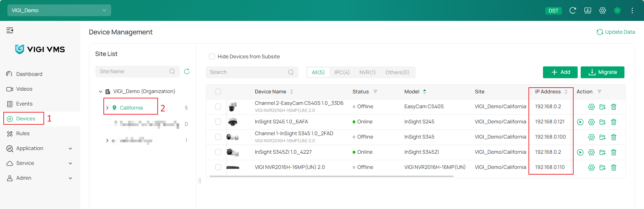Play live view for InSight S345ZI
The image size is (644, 209).
(x=580, y=152)
